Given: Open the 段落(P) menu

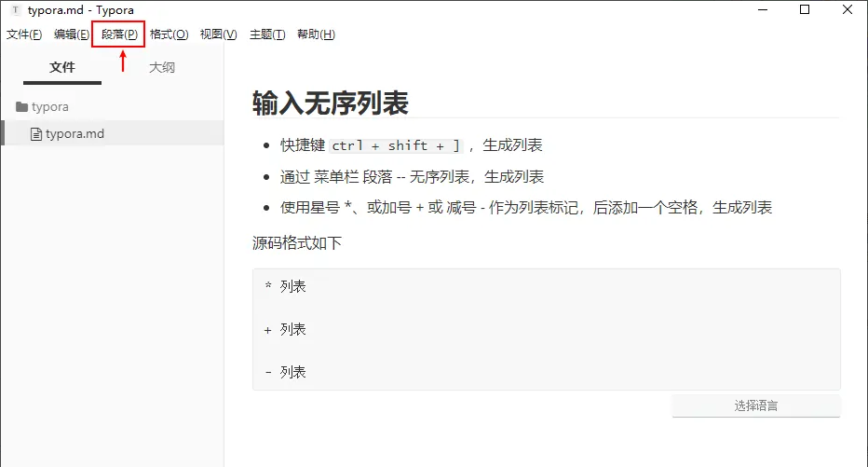Looking at the screenshot, I should pos(119,34).
